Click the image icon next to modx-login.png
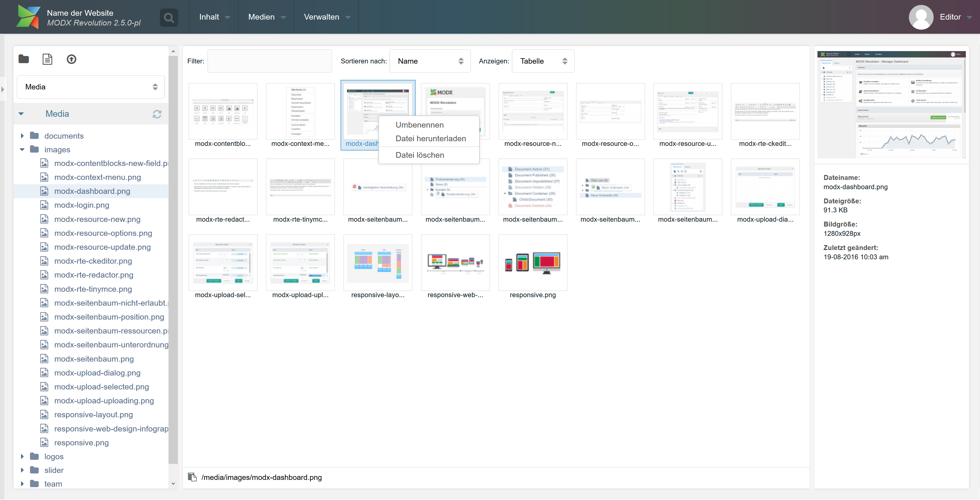 click(x=45, y=205)
